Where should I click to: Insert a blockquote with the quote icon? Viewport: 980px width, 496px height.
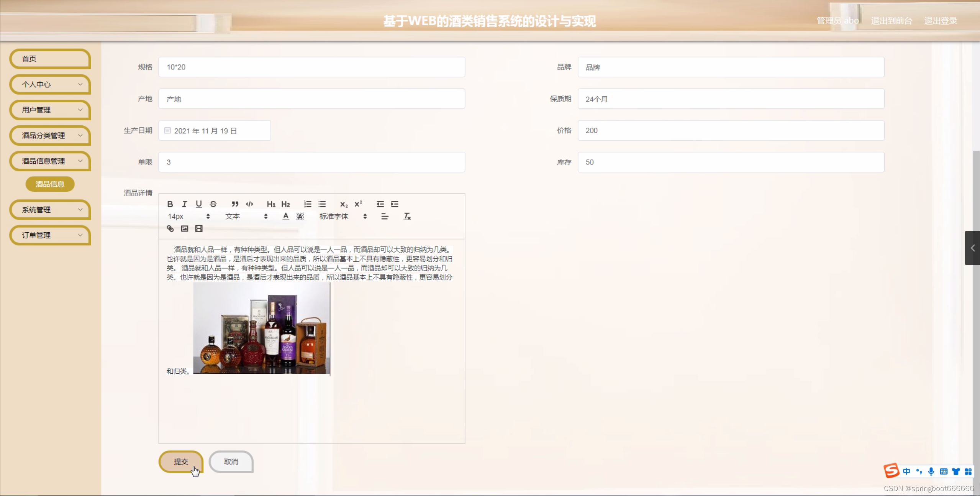(x=235, y=204)
